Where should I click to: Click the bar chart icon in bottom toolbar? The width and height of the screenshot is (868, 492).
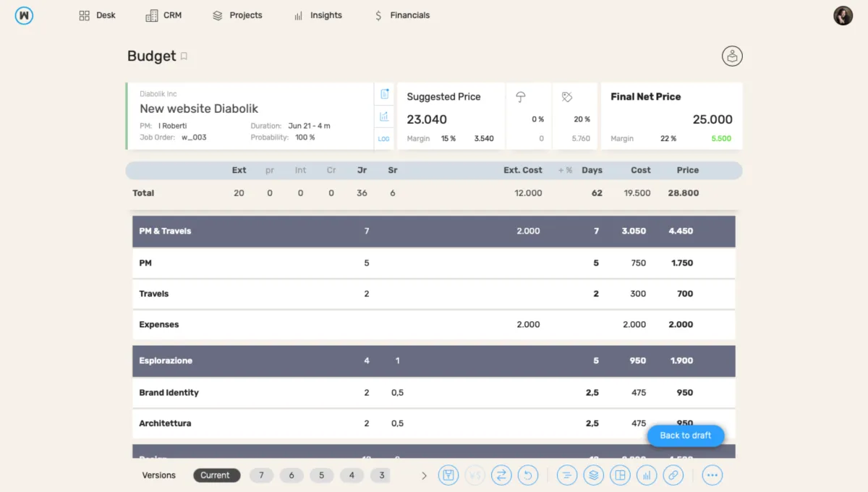[647, 475]
